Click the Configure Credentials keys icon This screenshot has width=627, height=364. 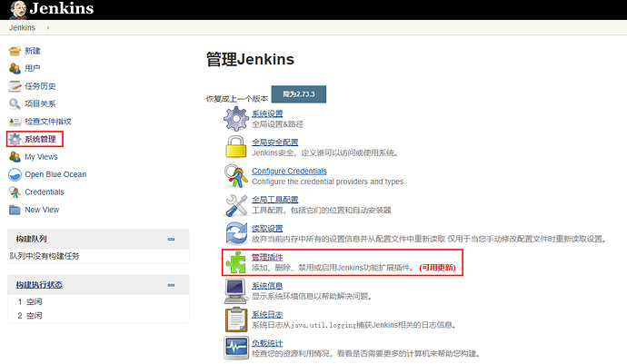[236, 176]
